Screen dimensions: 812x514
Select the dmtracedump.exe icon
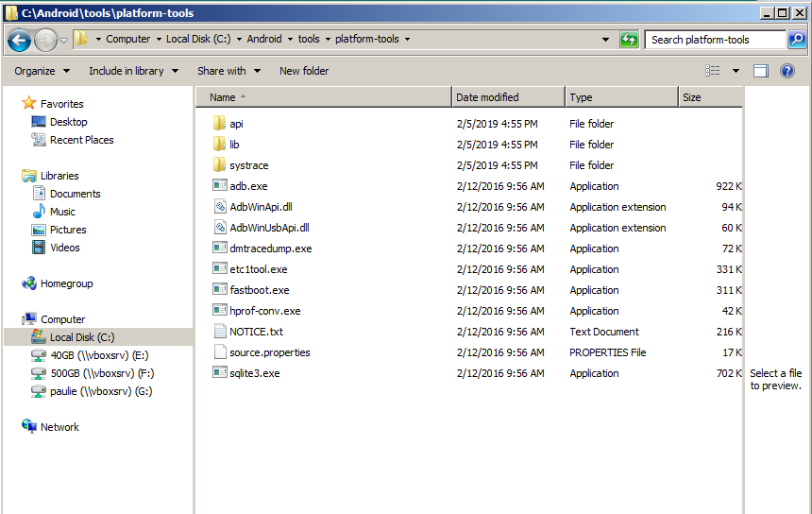[x=220, y=248]
